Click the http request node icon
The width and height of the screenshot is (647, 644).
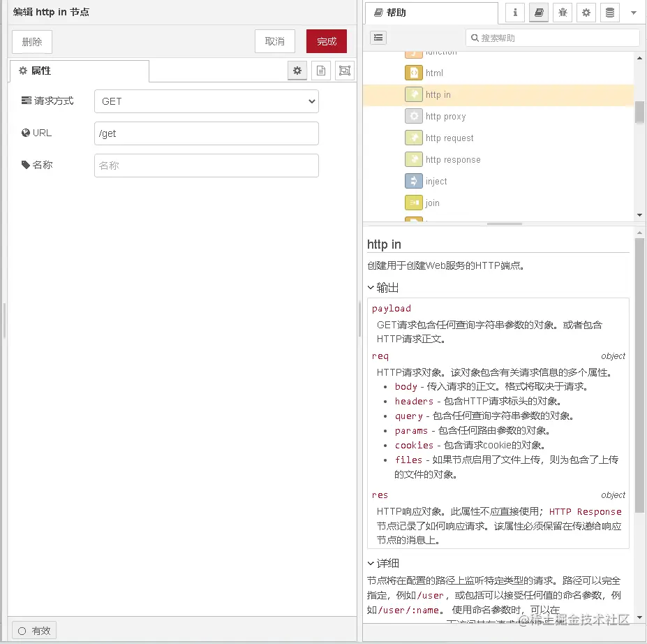(x=414, y=138)
